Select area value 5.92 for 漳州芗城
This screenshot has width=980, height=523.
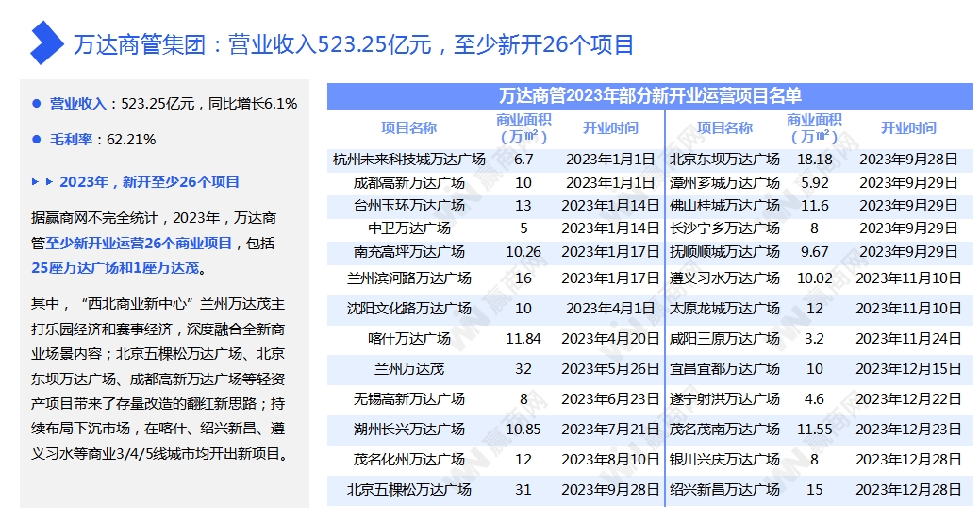[814, 183]
